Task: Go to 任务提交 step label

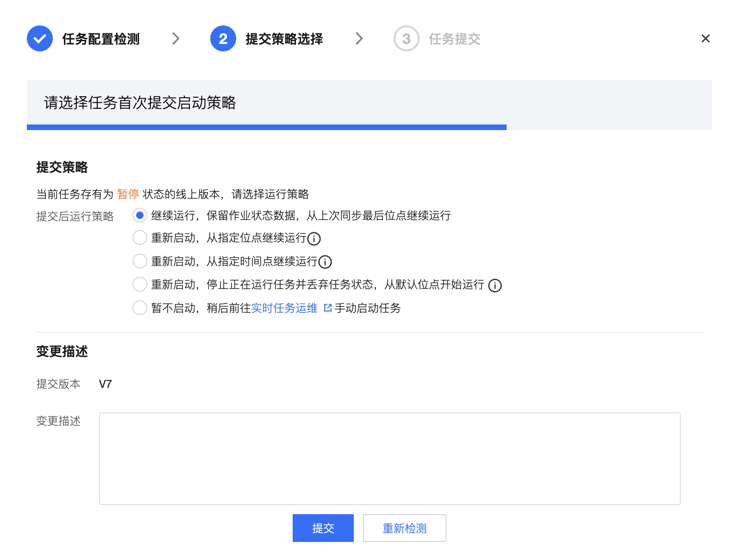Action: pos(454,39)
